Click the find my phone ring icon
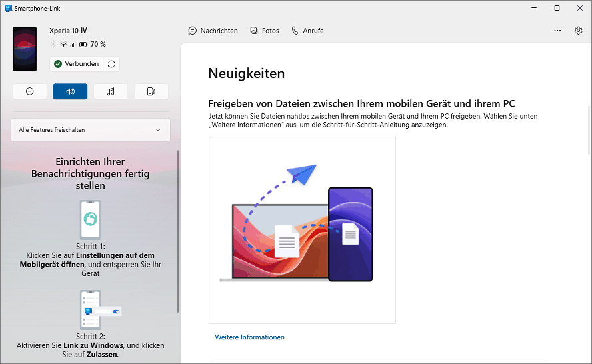 click(x=151, y=91)
